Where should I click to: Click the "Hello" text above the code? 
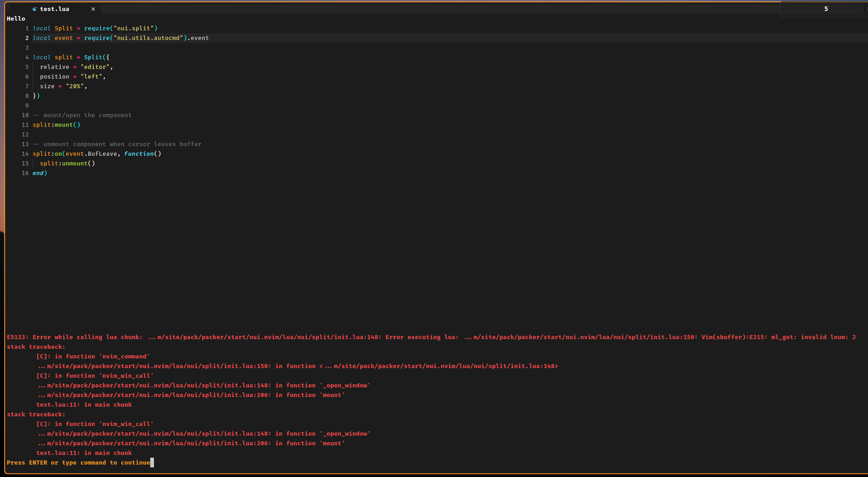(16, 18)
